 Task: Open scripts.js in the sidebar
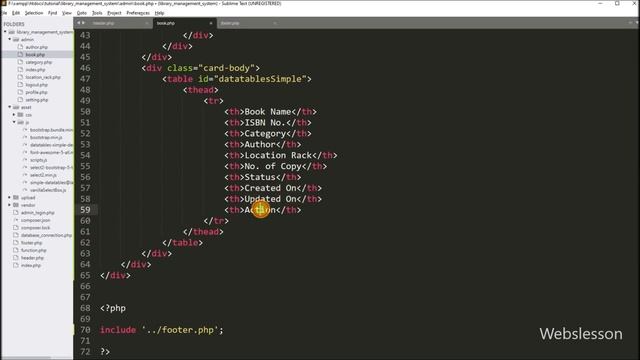coord(38,160)
